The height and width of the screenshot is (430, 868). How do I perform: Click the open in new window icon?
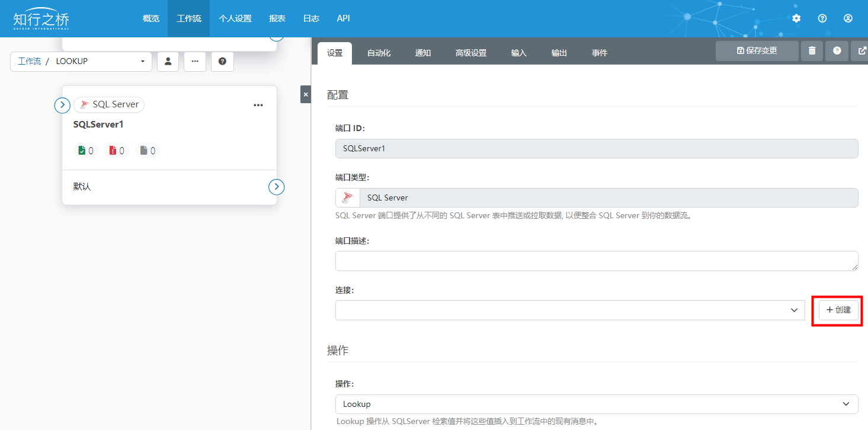[x=860, y=51]
